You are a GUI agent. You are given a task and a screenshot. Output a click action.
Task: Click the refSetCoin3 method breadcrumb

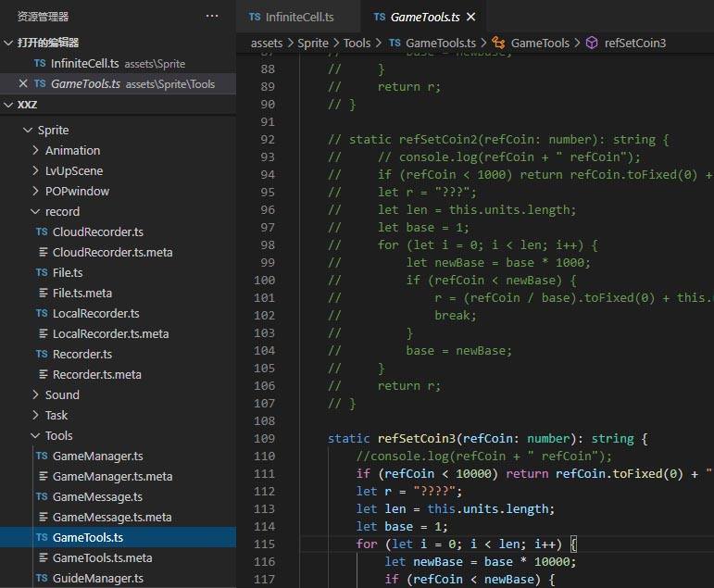634,43
